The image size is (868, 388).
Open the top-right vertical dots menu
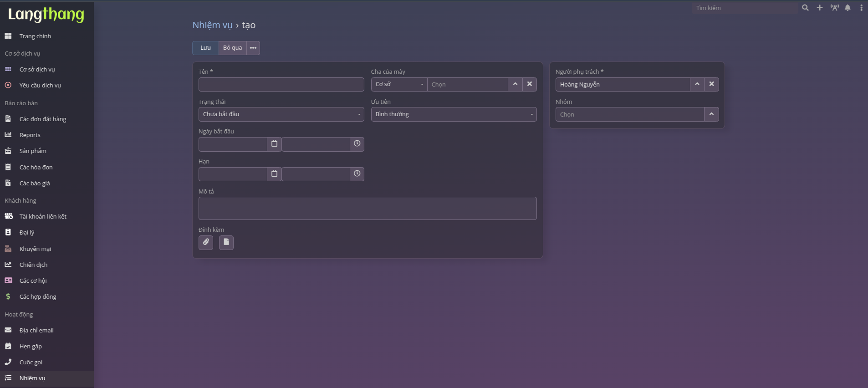coord(861,8)
